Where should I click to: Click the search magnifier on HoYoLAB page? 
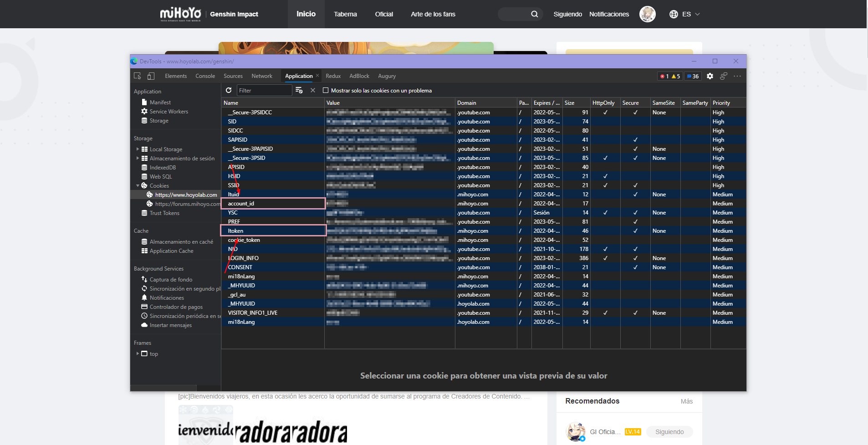[x=535, y=14]
